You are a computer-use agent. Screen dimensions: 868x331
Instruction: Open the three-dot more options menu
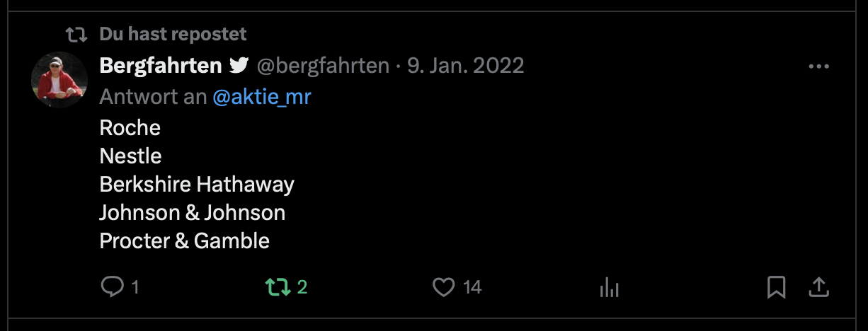point(818,66)
